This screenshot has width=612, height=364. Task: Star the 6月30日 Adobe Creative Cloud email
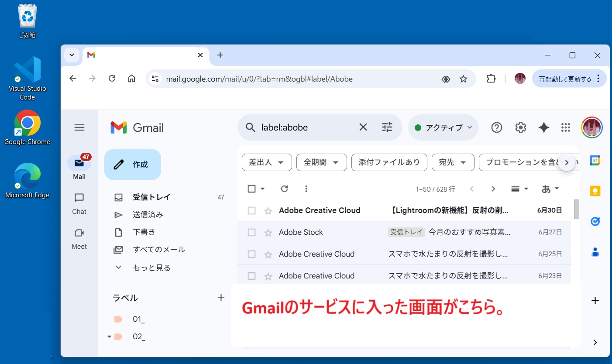pyautogui.click(x=268, y=211)
